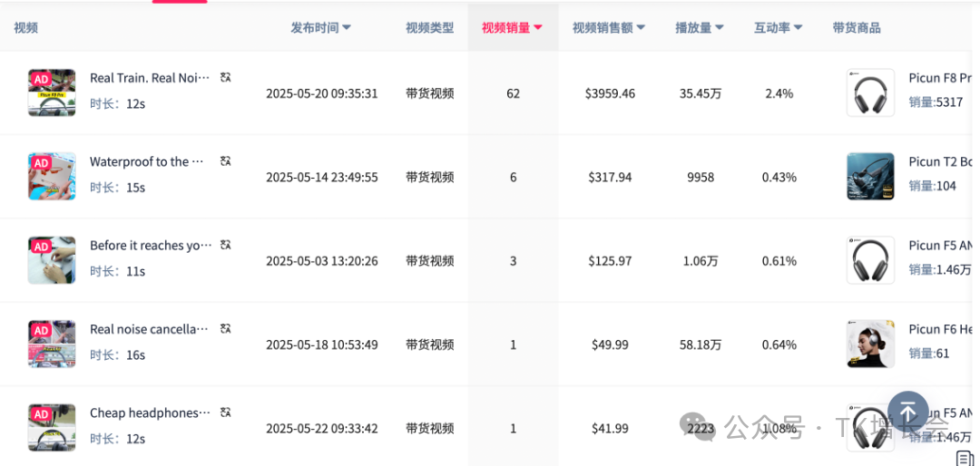Image resolution: width=980 pixels, height=466 pixels.
Task: Click translate icon beside "Real noise cancella" title
Action: click(225, 329)
